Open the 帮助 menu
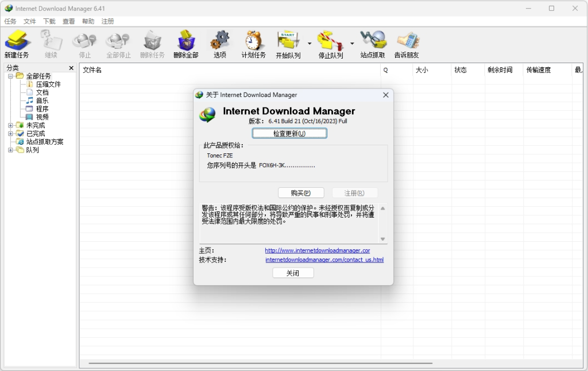Viewport: 588px width, 371px height. (87, 21)
